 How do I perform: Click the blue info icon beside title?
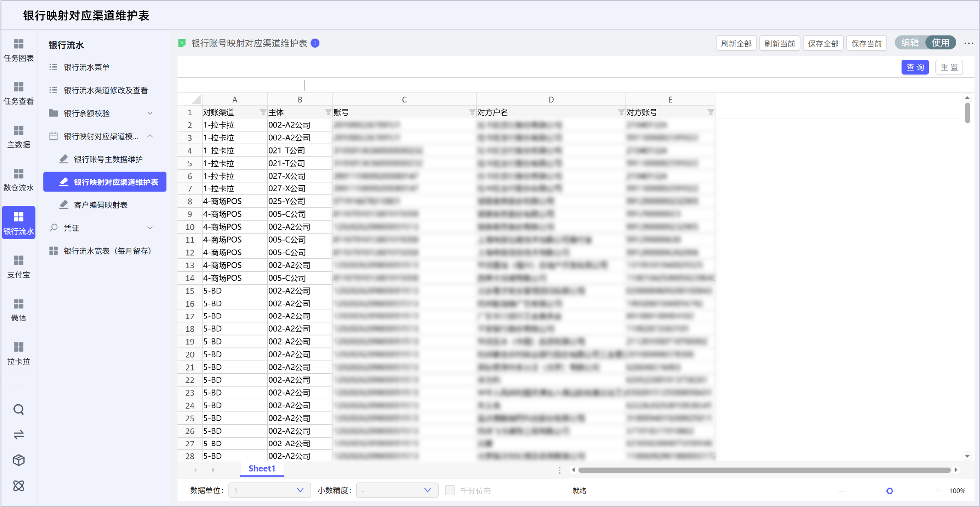pos(315,43)
